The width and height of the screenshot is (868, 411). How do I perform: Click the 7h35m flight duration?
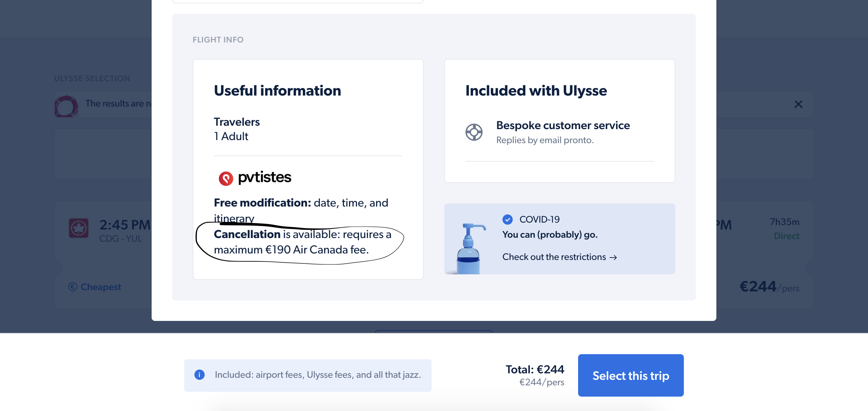tap(784, 222)
